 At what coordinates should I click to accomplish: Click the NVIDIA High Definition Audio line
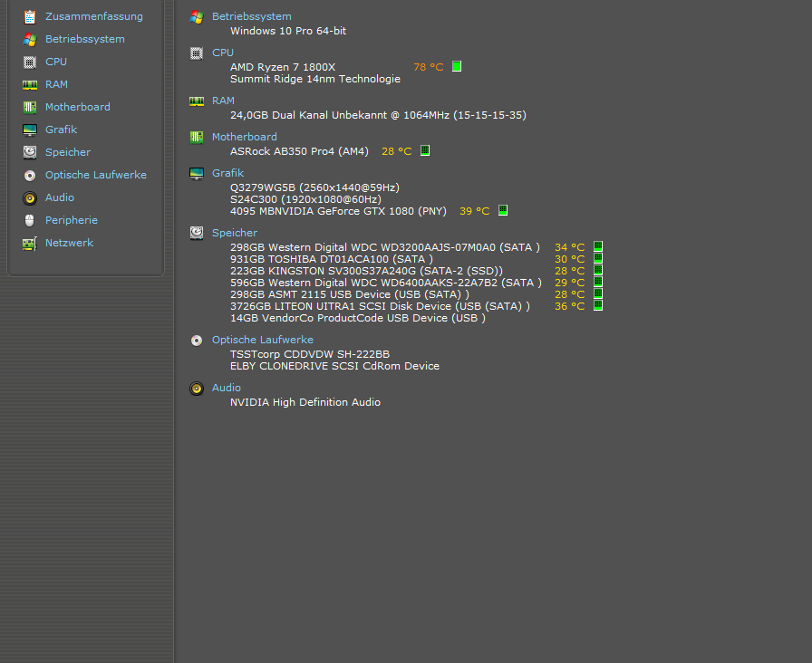[305, 403]
